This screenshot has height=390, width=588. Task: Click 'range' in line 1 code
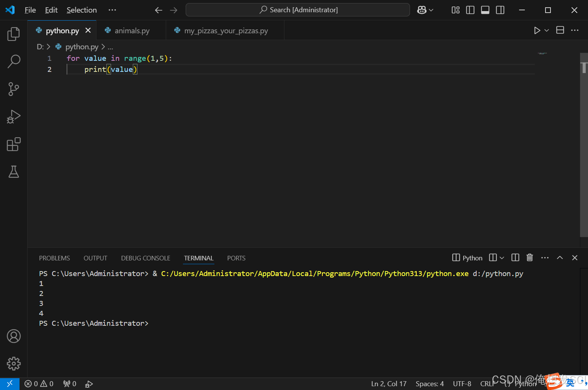135,58
